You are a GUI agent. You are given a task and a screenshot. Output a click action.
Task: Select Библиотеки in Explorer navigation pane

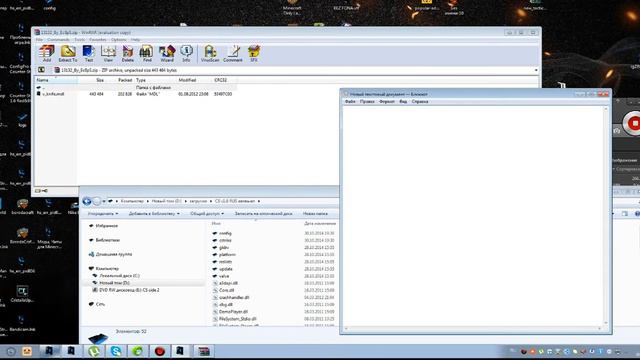(x=107, y=240)
